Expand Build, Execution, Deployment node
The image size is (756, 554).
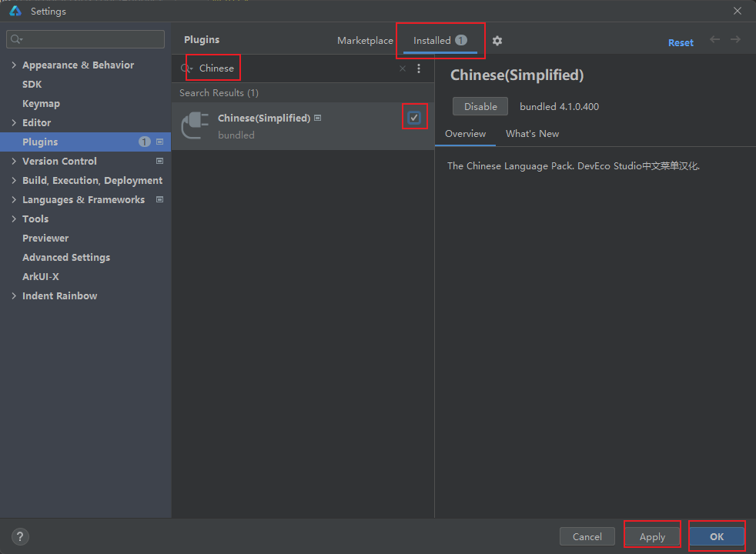14,180
